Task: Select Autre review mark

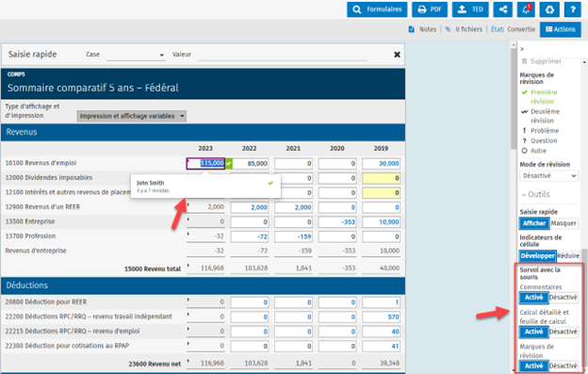Action: [534, 151]
